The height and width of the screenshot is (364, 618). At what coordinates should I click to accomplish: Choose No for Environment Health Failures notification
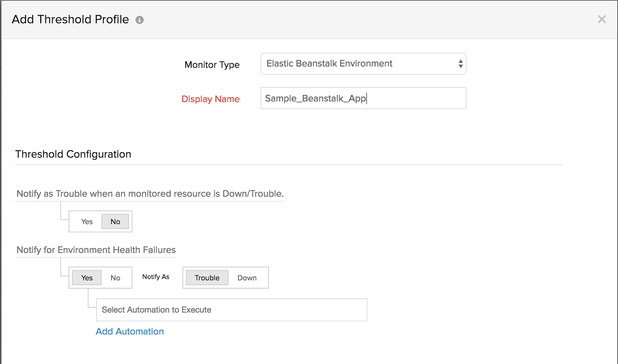[x=115, y=278]
